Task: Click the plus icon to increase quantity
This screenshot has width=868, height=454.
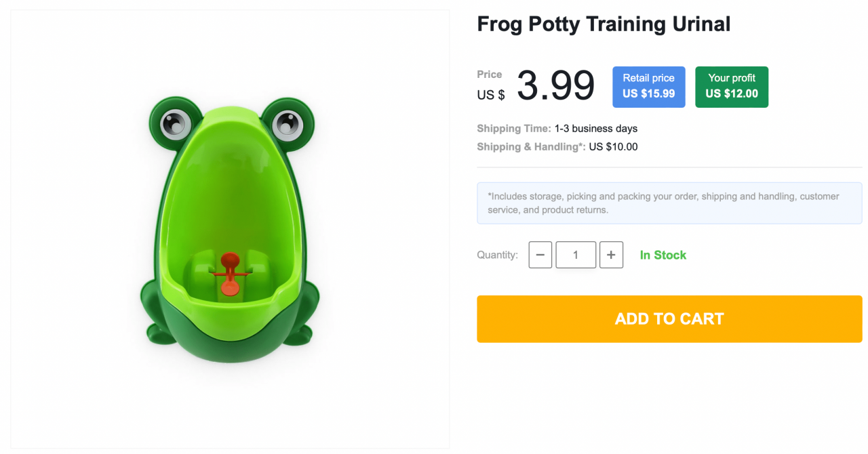Action: (x=611, y=254)
